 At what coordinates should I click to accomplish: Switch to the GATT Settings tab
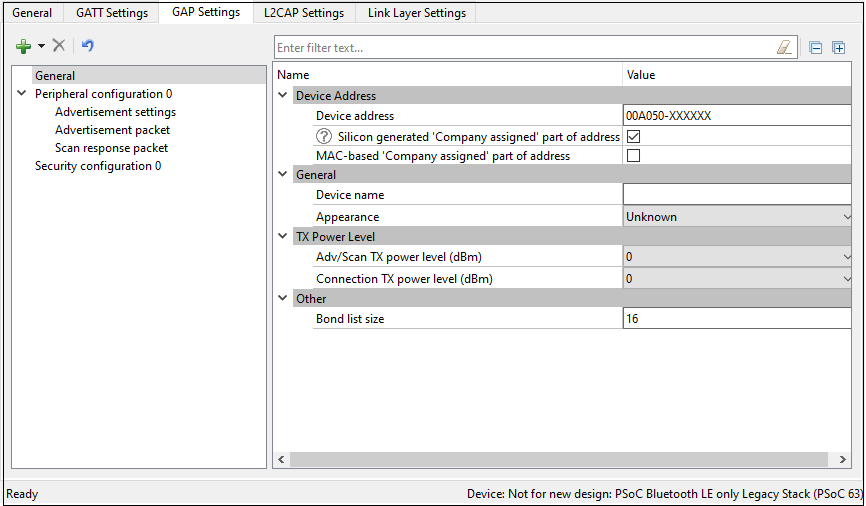112,13
